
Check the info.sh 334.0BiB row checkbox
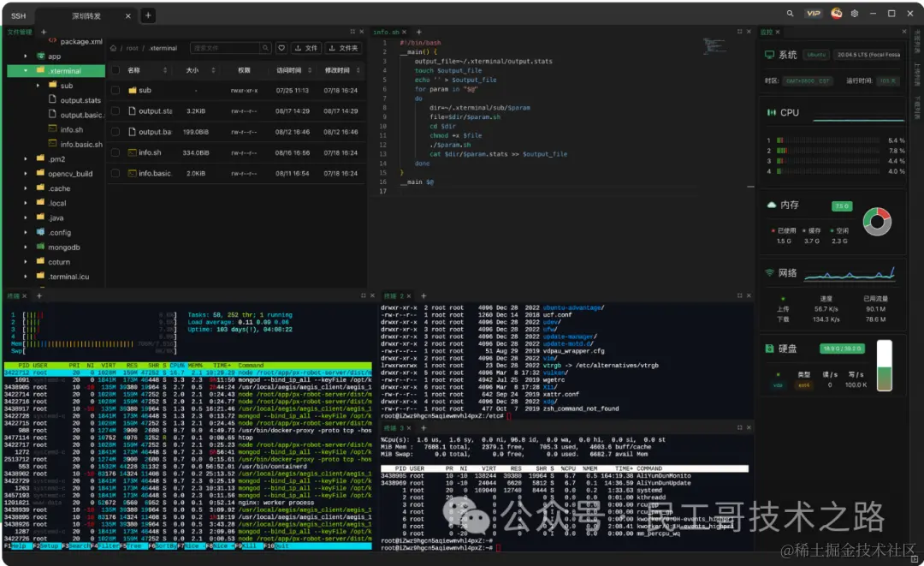coord(115,152)
